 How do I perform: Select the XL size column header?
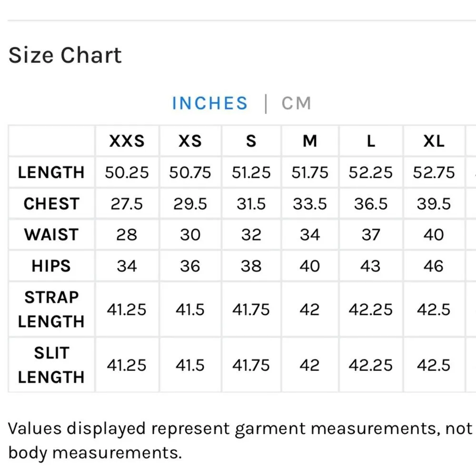coord(434,141)
